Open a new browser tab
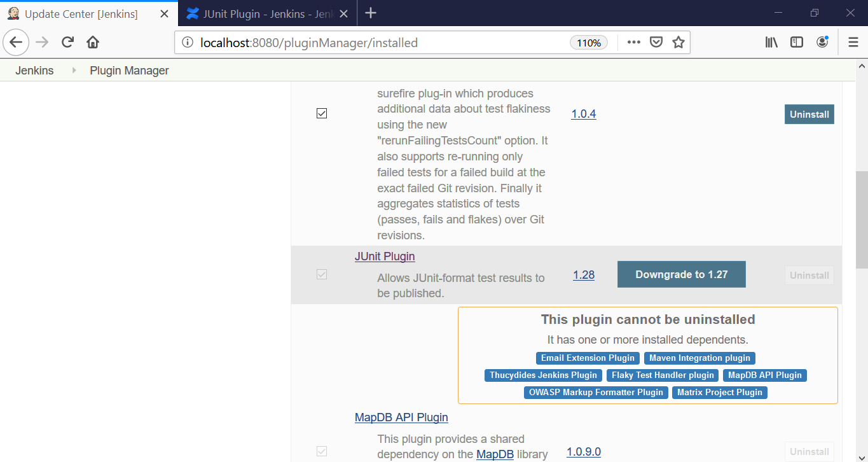Image resolution: width=868 pixels, height=462 pixels. point(371,13)
